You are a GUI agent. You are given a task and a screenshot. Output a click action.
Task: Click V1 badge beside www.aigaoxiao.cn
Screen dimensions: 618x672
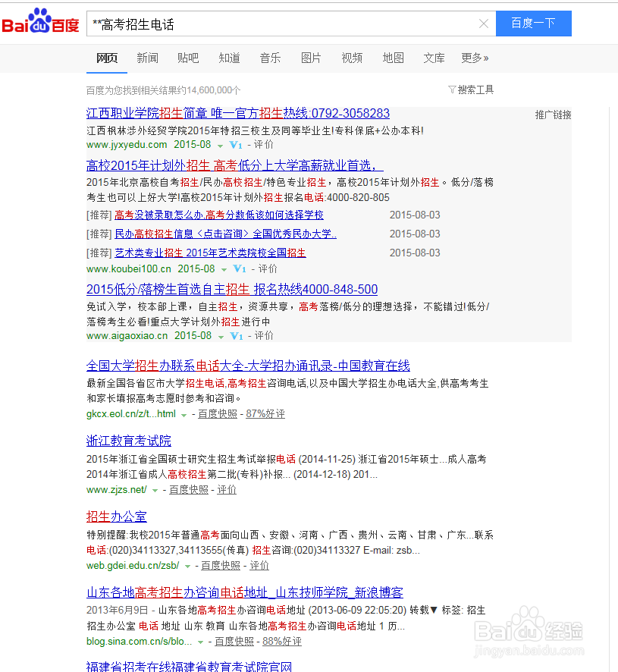coord(237,336)
